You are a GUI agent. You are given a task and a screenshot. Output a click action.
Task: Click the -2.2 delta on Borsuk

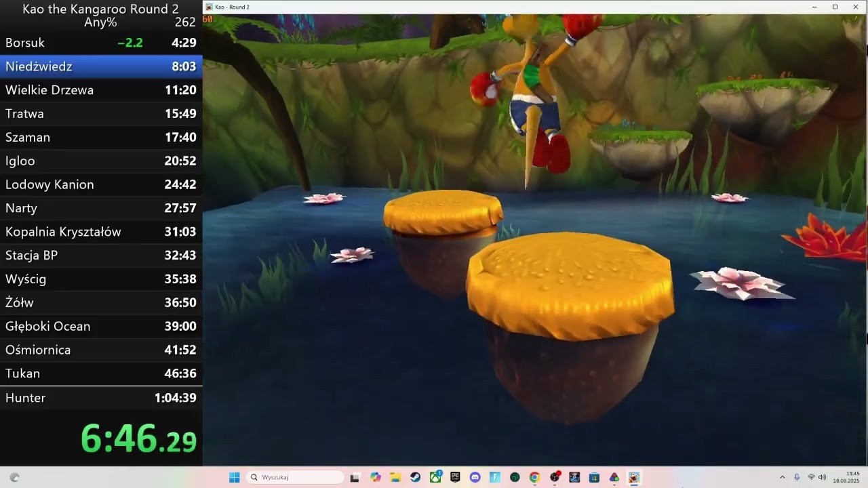[130, 43]
